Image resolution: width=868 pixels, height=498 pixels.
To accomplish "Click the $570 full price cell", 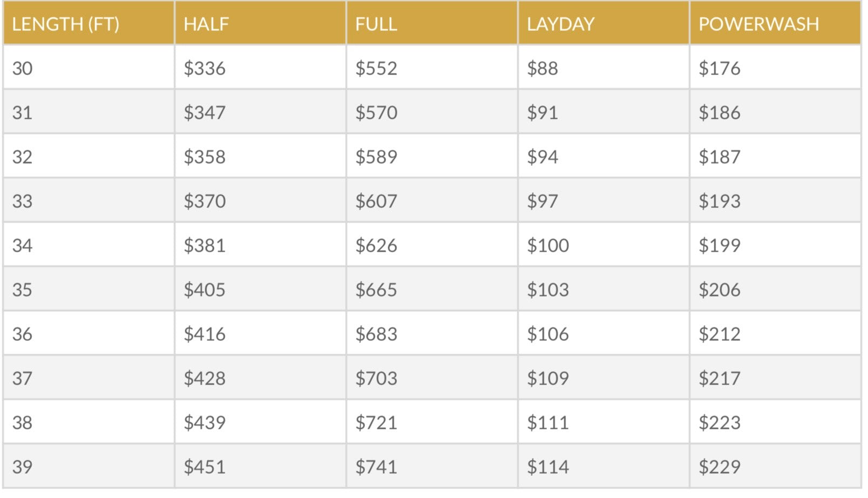I will pos(376,113).
